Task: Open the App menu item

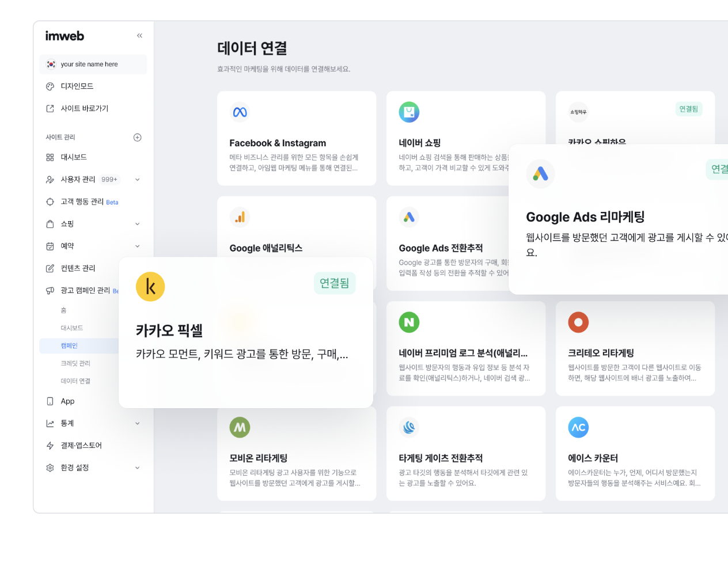Action: click(68, 401)
